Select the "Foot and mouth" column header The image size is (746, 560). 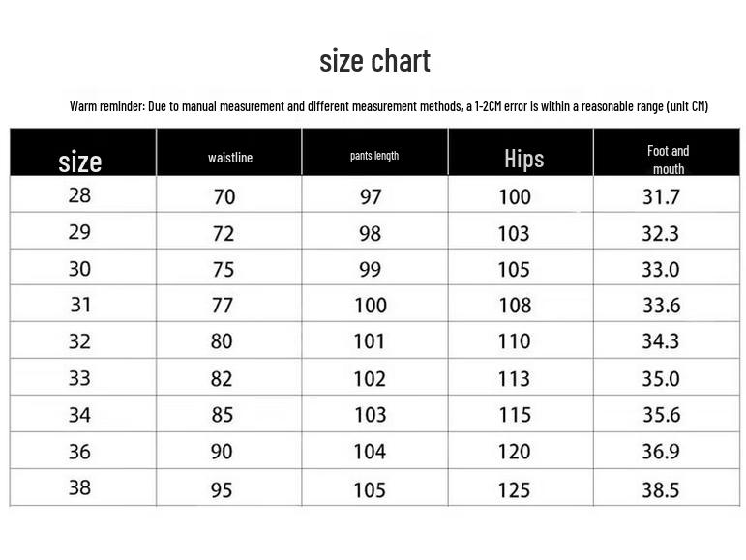[668, 160]
